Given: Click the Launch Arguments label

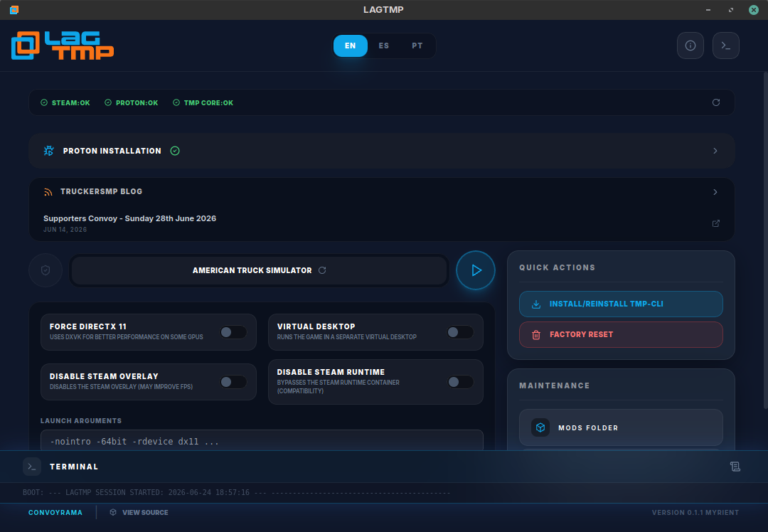Looking at the screenshot, I should (81, 421).
